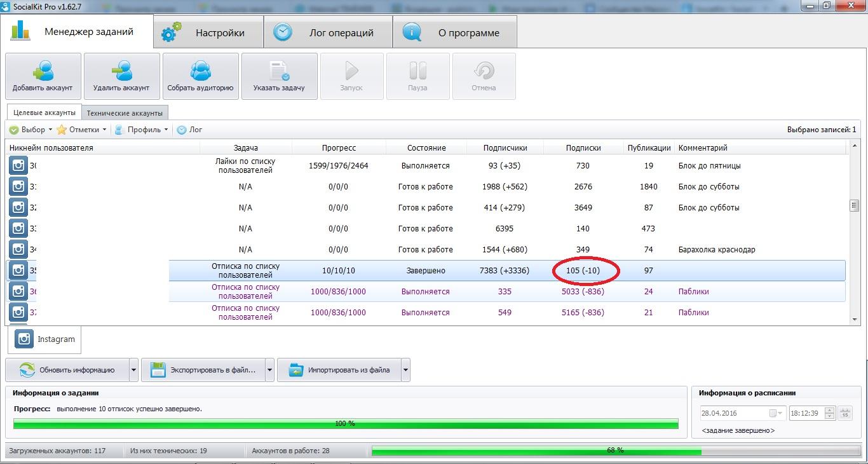Click 'Загруженных аккаунтов: 117' status entry
The image size is (868, 464).
click(x=57, y=451)
